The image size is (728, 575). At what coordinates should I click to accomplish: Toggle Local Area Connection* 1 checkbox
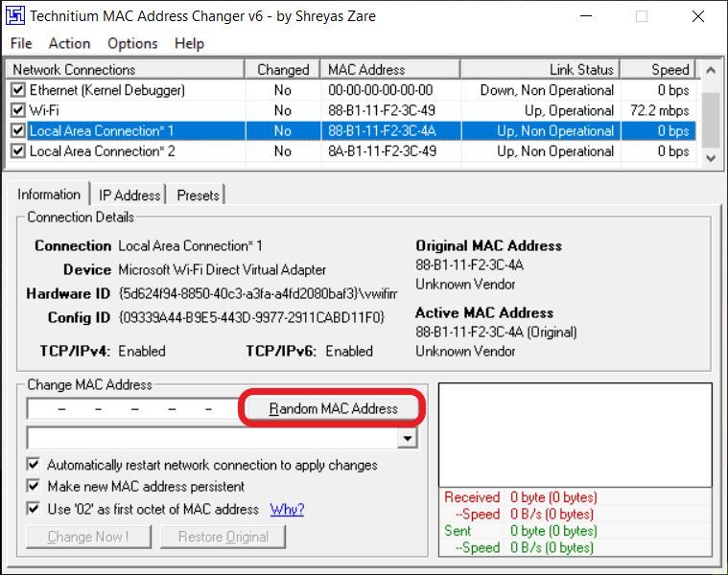pyautogui.click(x=18, y=130)
